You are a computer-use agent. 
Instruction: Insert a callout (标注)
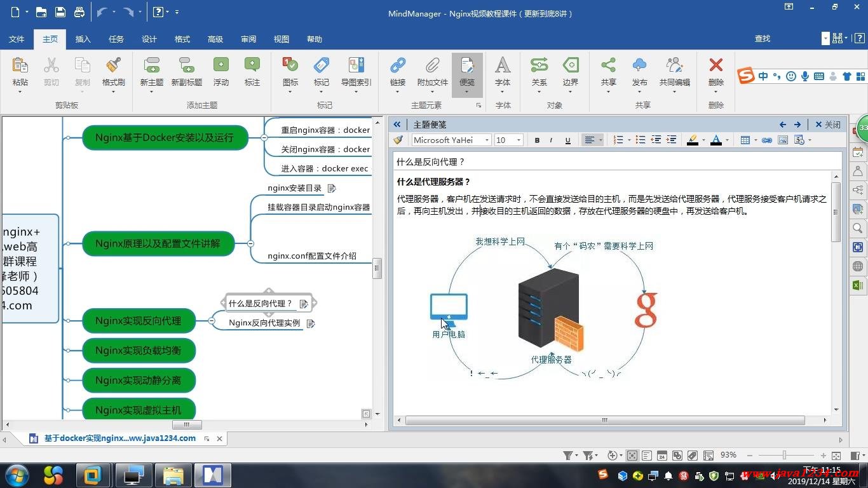pyautogui.click(x=252, y=65)
